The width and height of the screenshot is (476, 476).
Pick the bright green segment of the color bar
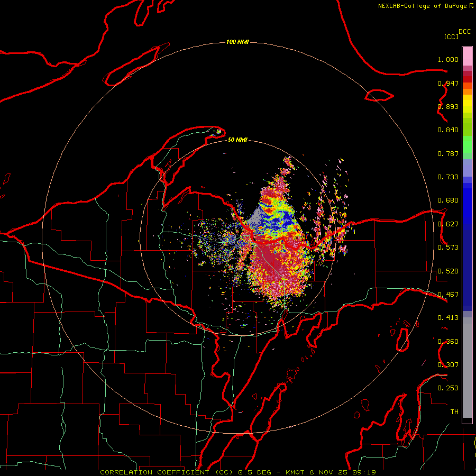tap(467, 144)
